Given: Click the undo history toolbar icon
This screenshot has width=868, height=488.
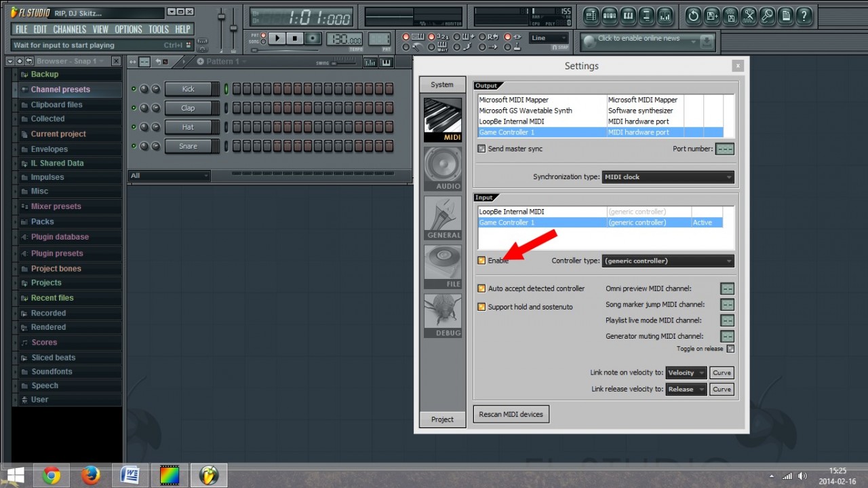Looking at the screenshot, I should (x=694, y=16).
